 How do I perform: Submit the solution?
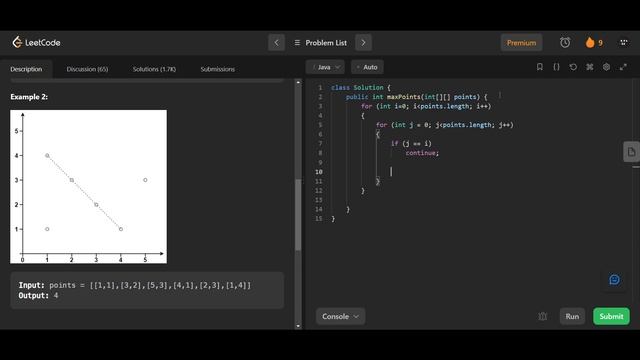pyautogui.click(x=611, y=316)
